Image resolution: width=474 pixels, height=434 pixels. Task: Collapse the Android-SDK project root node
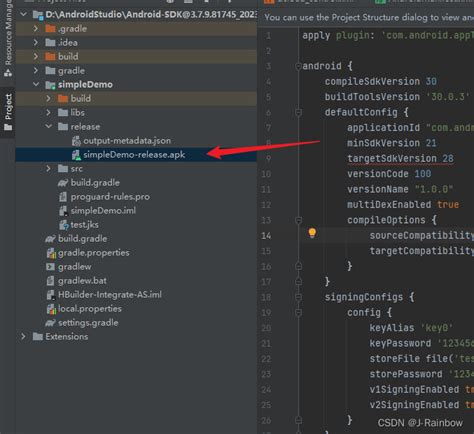[24, 14]
